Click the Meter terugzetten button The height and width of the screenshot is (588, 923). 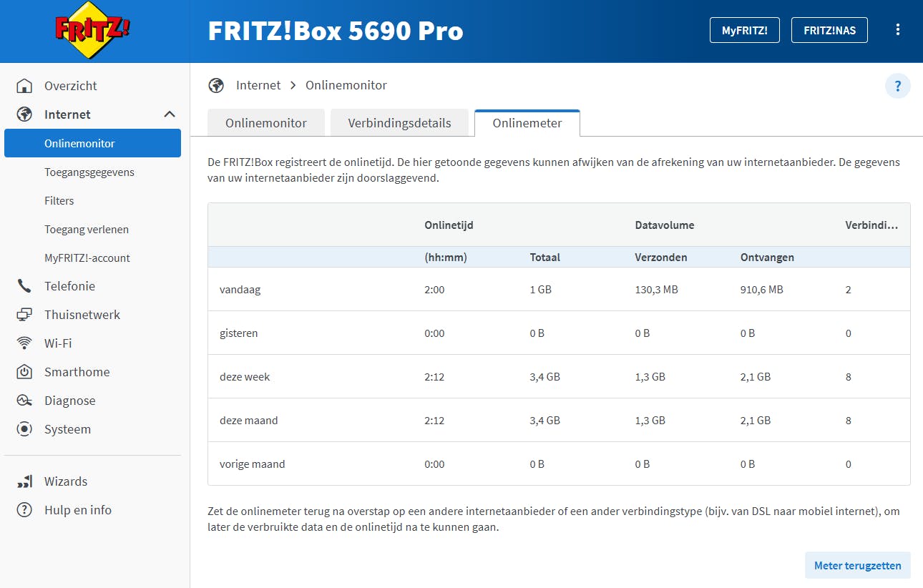click(857, 565)
